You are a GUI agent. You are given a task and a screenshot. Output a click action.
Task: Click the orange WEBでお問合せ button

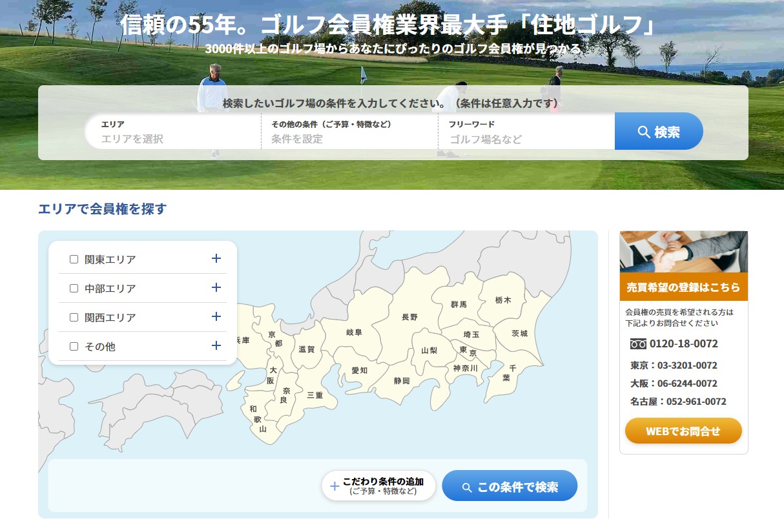pos(683,431)
